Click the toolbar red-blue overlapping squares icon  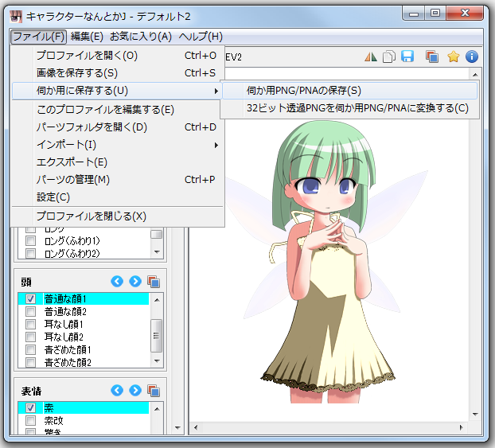[x=432, y=56]
